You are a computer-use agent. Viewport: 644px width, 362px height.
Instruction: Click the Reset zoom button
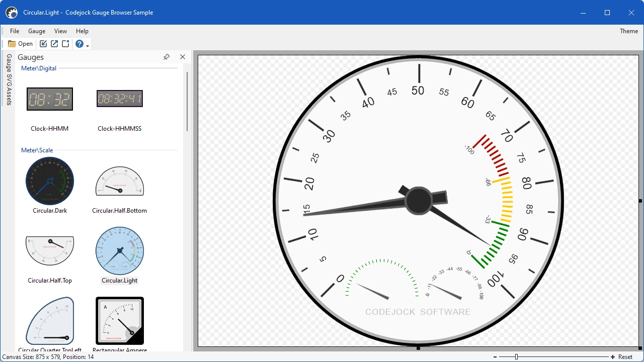[625, 357]
